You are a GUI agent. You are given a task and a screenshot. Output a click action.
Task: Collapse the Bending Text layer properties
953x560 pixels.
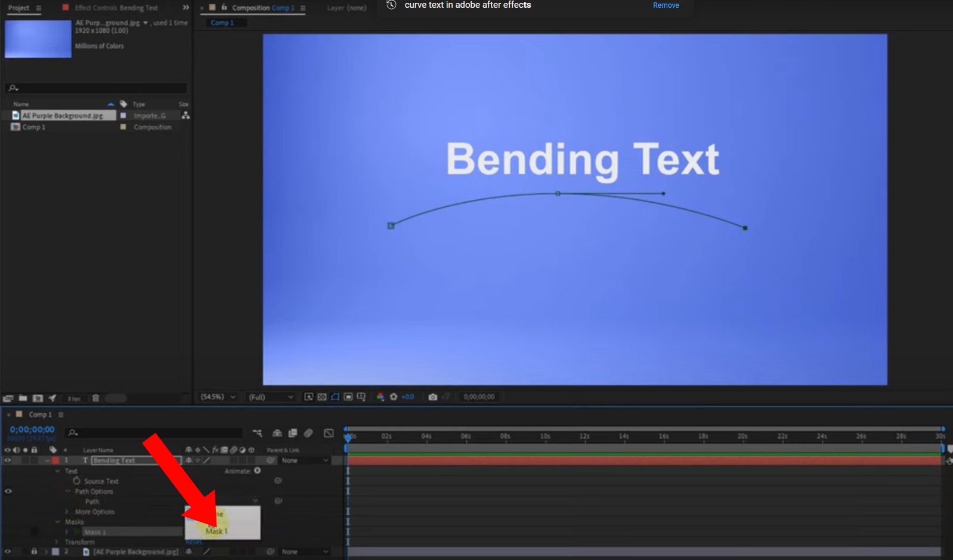tap(47, 460)
